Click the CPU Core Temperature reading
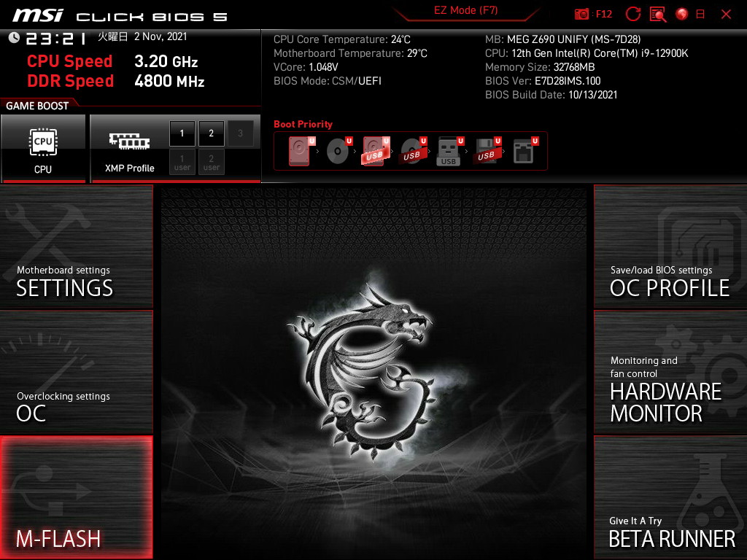The height and width of the screenshot is (560, 747). click(x=342, y=39)
